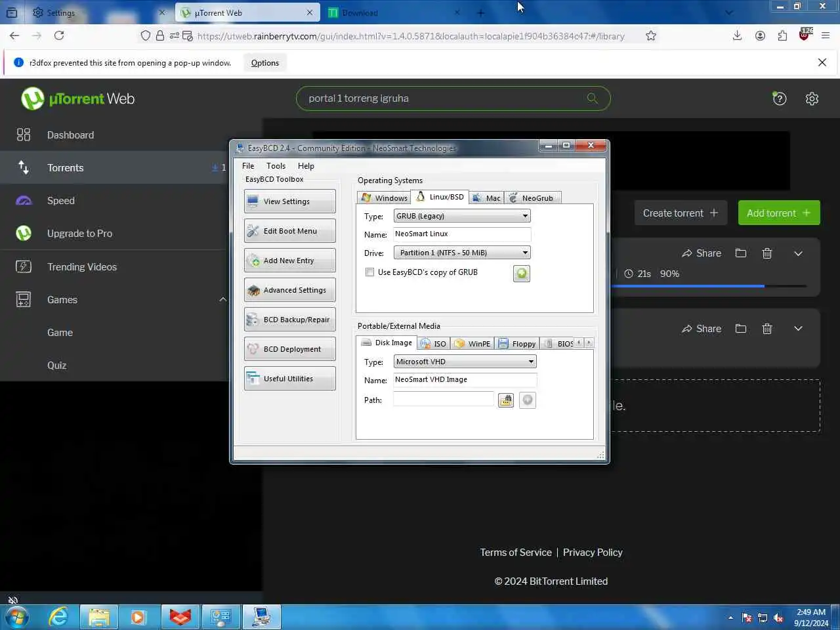Click greyed add icon next to Path

pyautogui.click(x=528, y=400)
